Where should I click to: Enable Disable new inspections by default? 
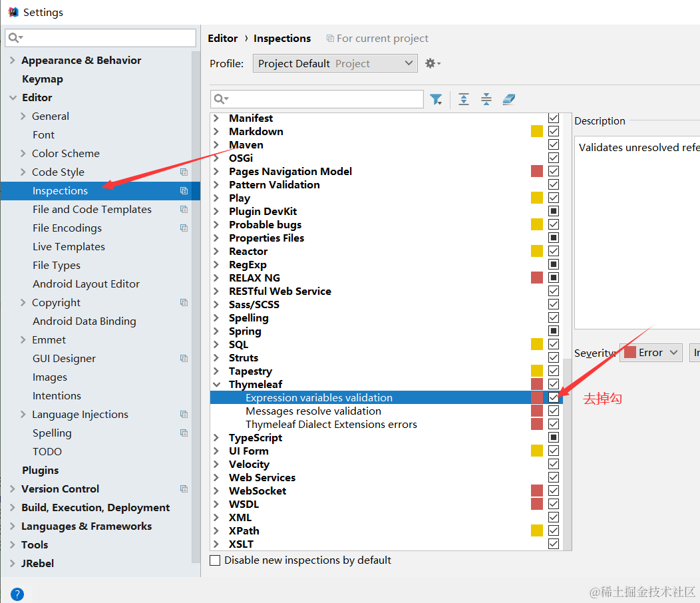215,560
